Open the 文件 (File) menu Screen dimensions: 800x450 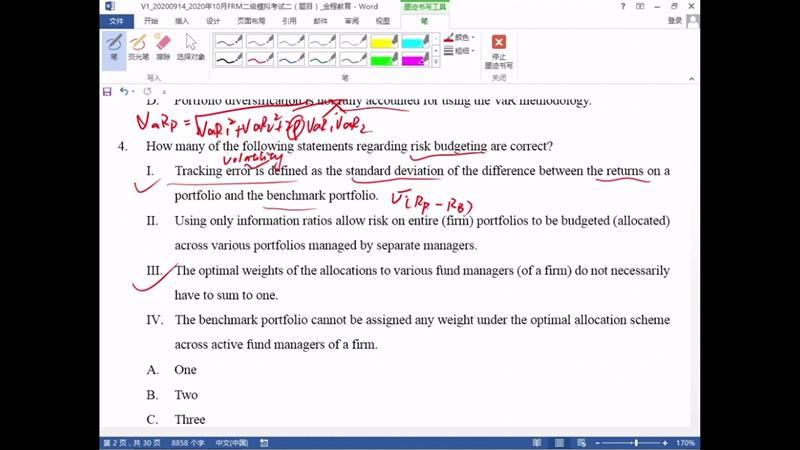[x=117, y=20]
